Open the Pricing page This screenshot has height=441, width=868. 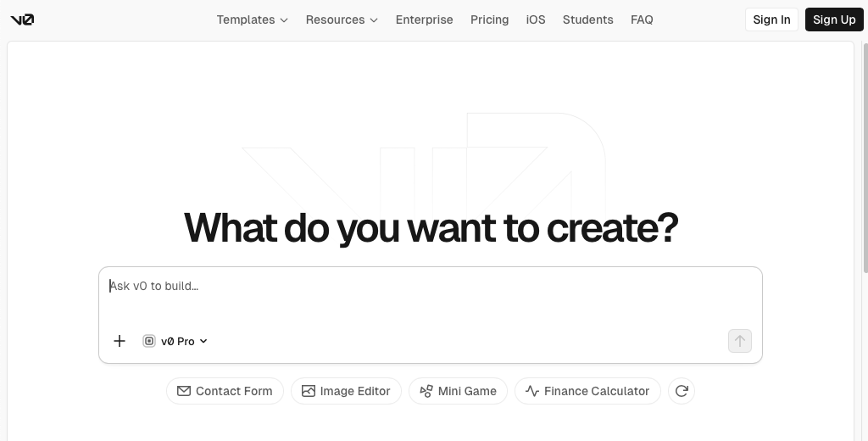click(x=490, y=20)
